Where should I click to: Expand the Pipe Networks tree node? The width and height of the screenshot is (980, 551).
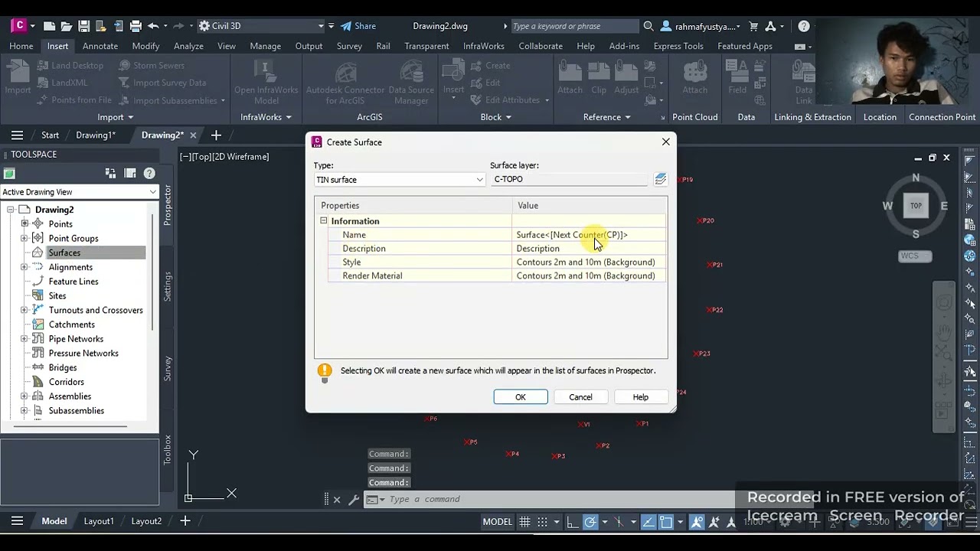click(24, 338)
